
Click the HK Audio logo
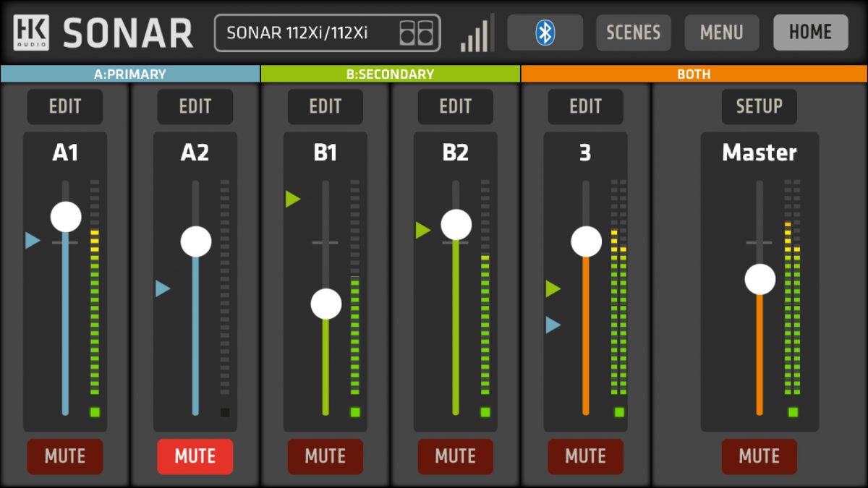coord(31,33)
